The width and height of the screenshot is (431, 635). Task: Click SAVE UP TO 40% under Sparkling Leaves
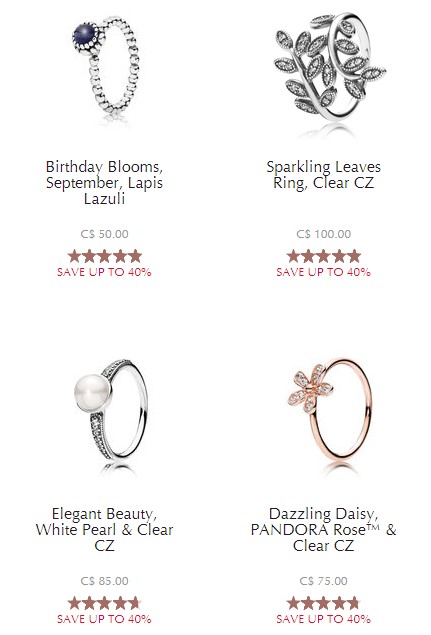(323, 272)
